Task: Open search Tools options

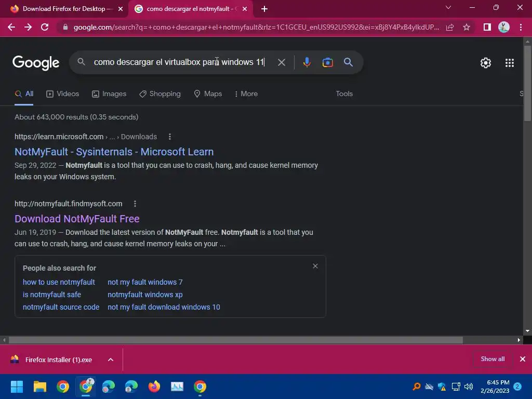Action: 344,94
